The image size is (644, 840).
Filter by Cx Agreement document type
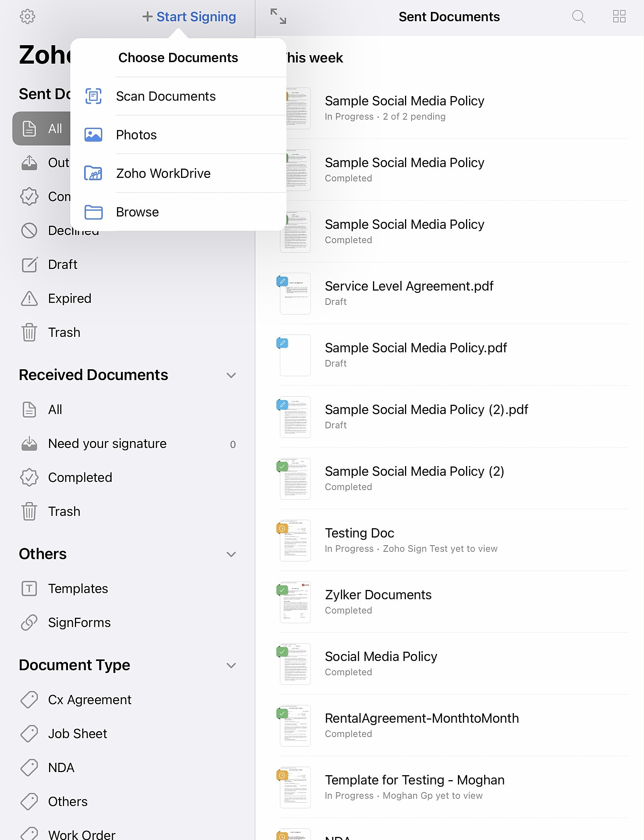(127, 700)
